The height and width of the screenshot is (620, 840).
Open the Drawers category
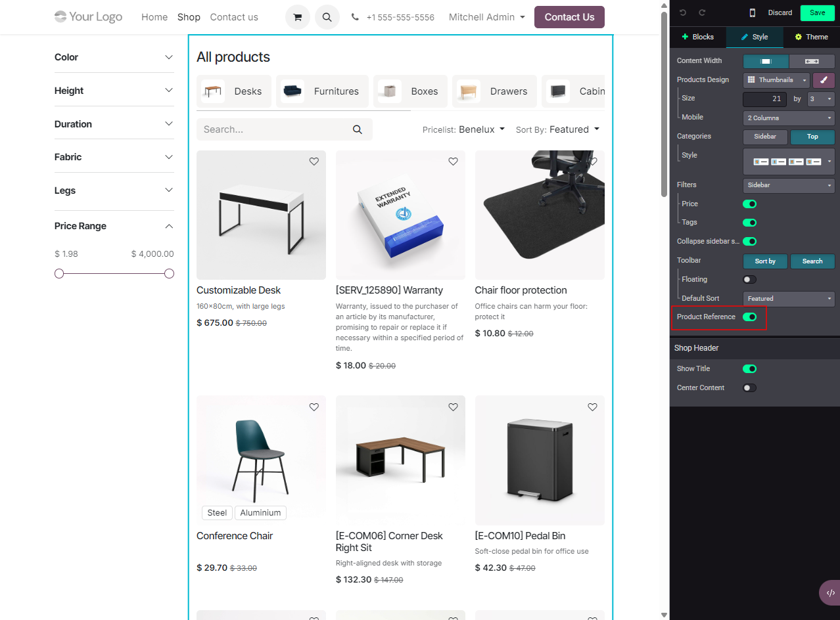tap(494, 91)
